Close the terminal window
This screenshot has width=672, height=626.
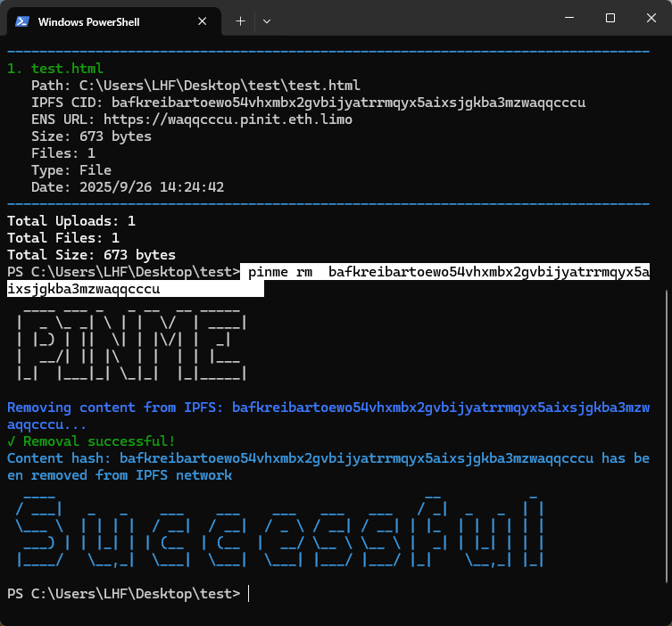click(x=651, y=18)
